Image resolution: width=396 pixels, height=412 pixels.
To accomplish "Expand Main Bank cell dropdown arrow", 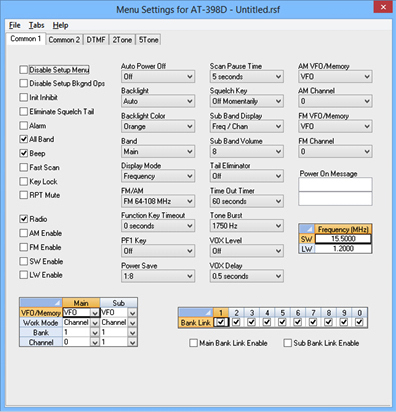I will [95, 333].
